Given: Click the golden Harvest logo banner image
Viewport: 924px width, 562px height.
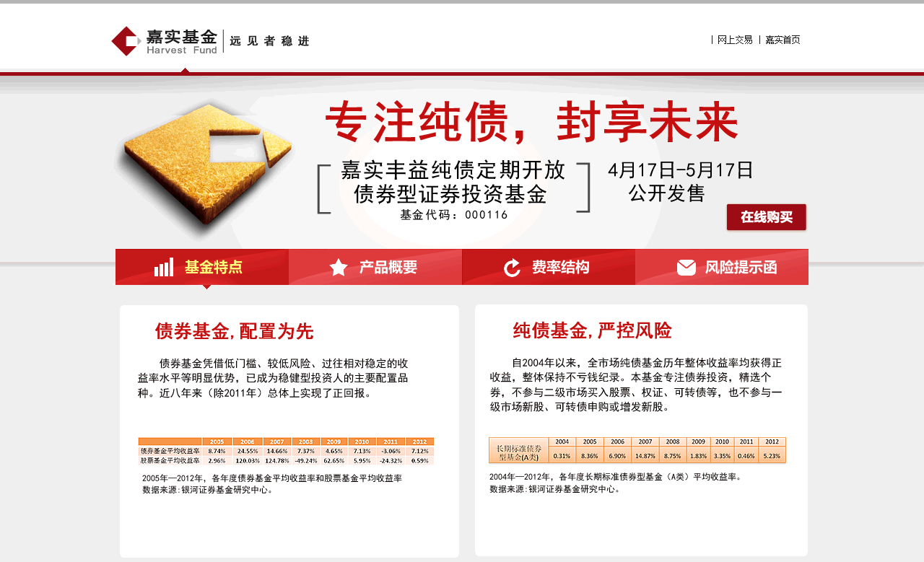Looking at the screenshot, I should pyautogui.click(x=206, y=167).
